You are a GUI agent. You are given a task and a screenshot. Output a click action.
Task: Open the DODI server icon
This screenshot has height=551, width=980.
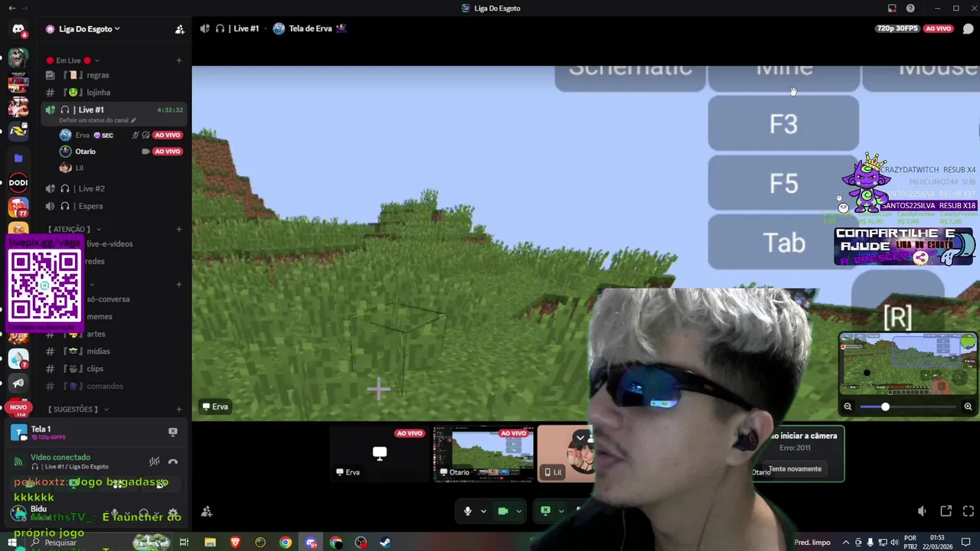tap(18, 182)
